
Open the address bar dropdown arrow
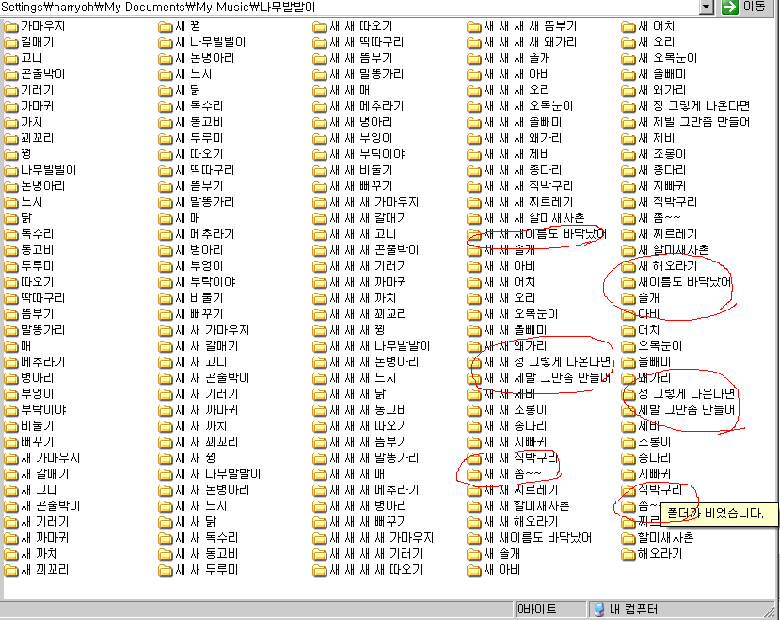707,8
